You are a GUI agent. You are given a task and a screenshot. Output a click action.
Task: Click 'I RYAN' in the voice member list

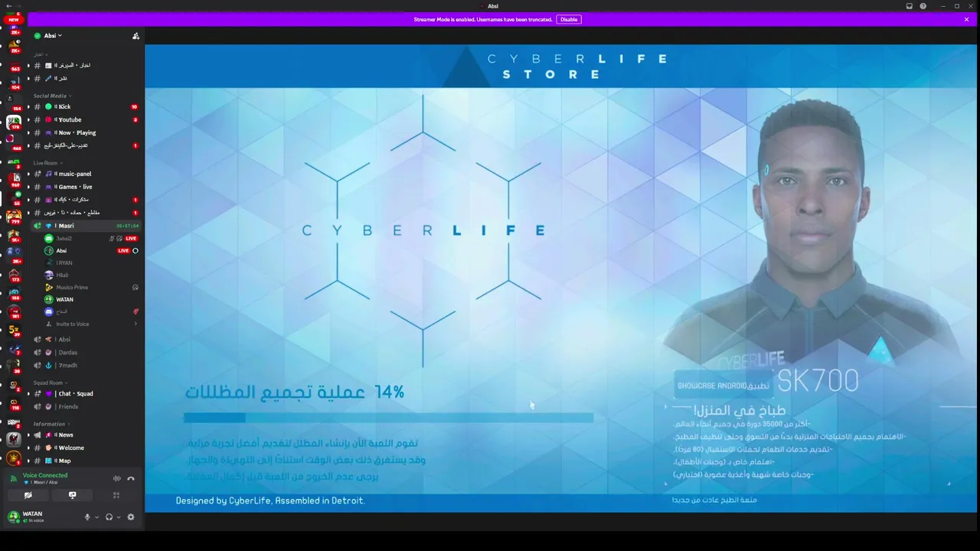click(64, 262)
